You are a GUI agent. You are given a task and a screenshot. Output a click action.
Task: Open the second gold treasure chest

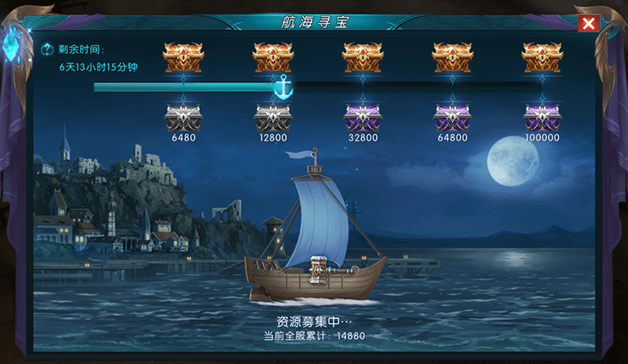point(273,57)
